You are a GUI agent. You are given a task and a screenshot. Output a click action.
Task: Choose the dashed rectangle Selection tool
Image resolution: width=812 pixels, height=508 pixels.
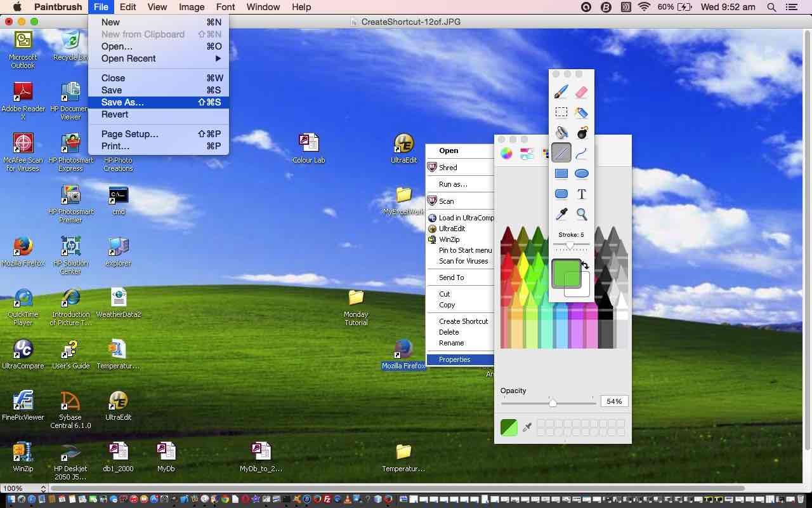(x=561, y=112)
